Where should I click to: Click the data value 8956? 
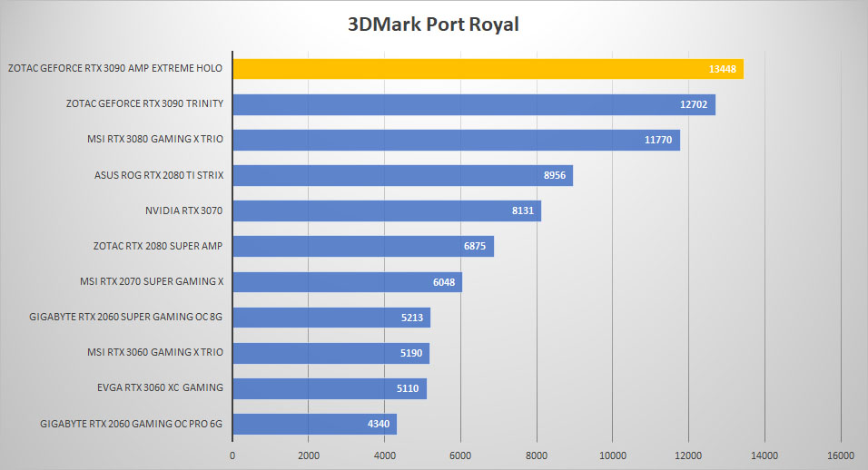tap(555, 175)
